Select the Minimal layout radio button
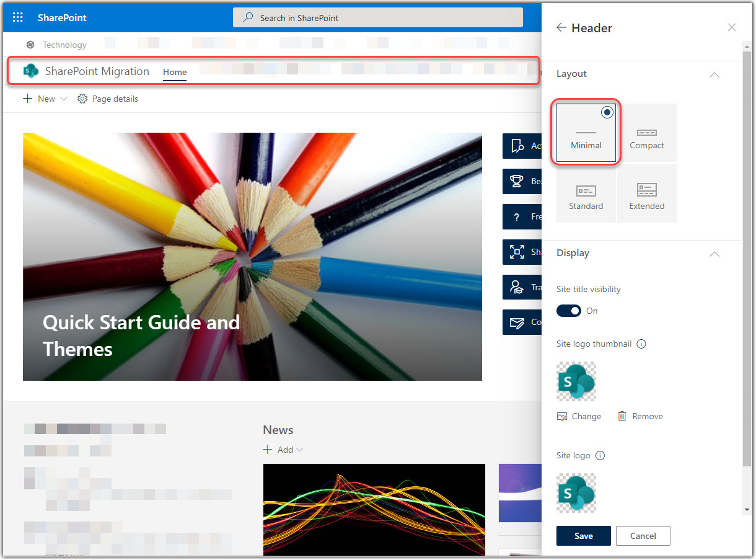This screenshot has width=756, height=560. click(x=607, y=112)
